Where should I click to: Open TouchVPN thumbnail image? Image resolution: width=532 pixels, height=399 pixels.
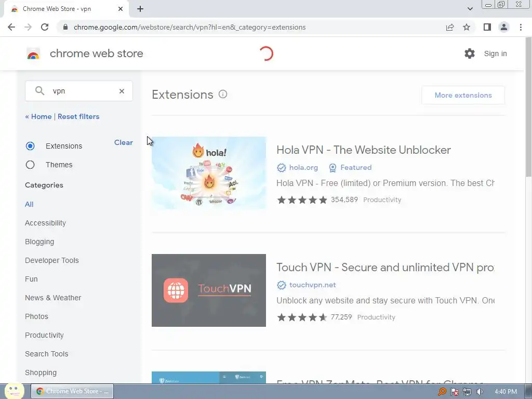209,290
